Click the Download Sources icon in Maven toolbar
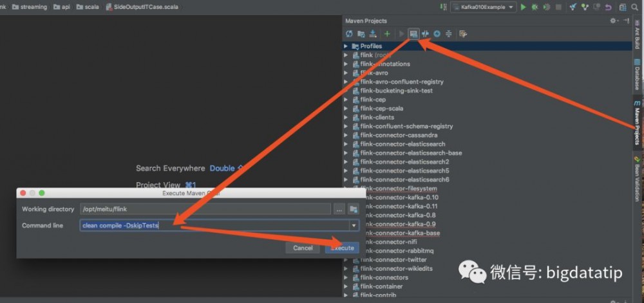 (x=373, y=34)
